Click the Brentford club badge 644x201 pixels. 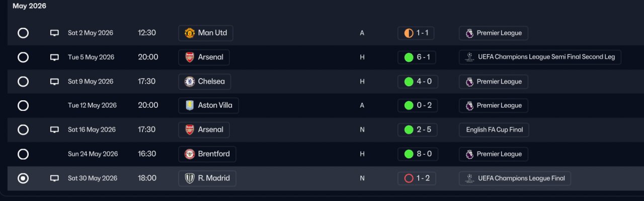[190, 154]
